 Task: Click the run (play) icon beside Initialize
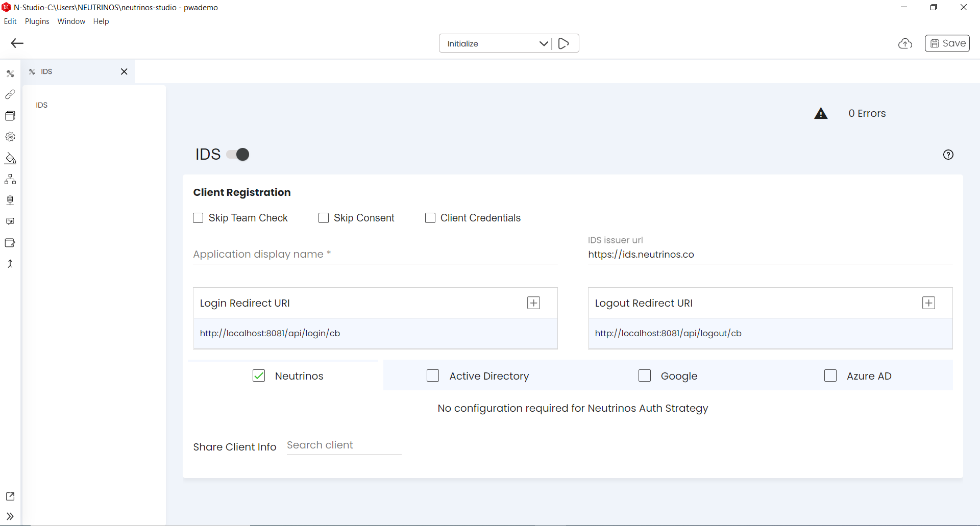pyautogui.click(x=563, y=43)
